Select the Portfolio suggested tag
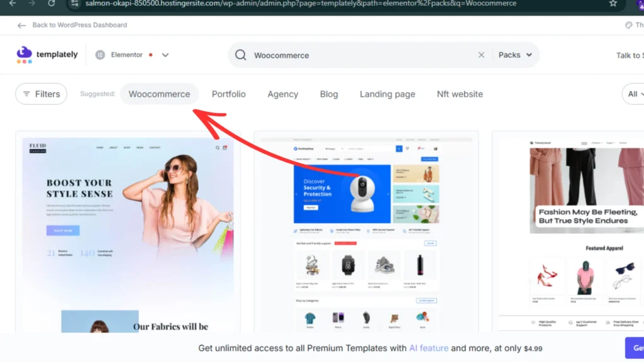 229,94
